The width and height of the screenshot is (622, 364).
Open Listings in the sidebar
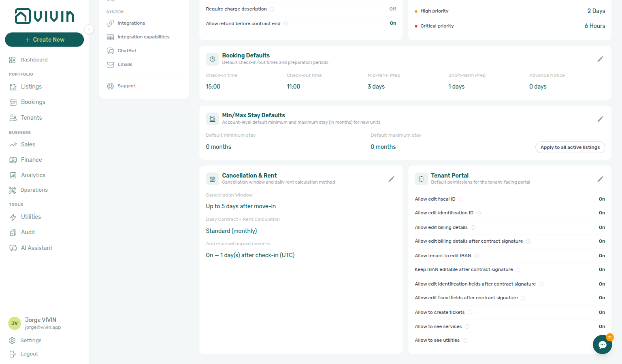click(x=31, y=87)
